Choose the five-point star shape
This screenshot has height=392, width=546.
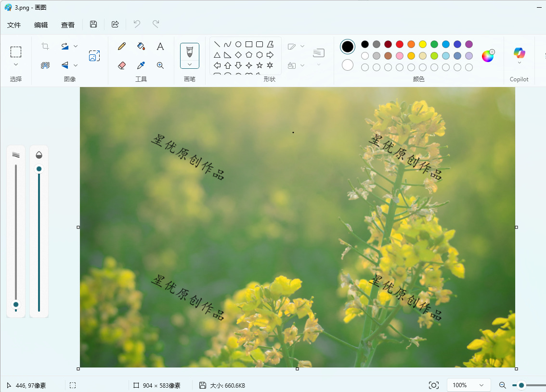[x=260, y=65]
